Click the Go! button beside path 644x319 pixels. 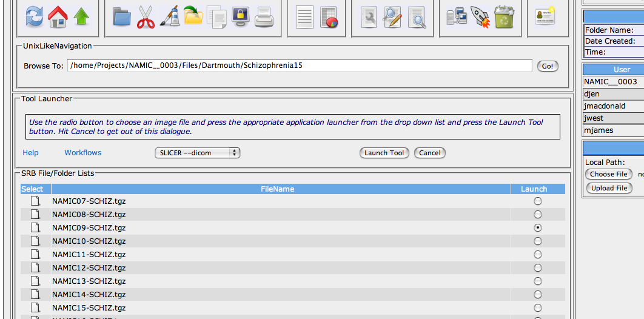pos(548,66)
